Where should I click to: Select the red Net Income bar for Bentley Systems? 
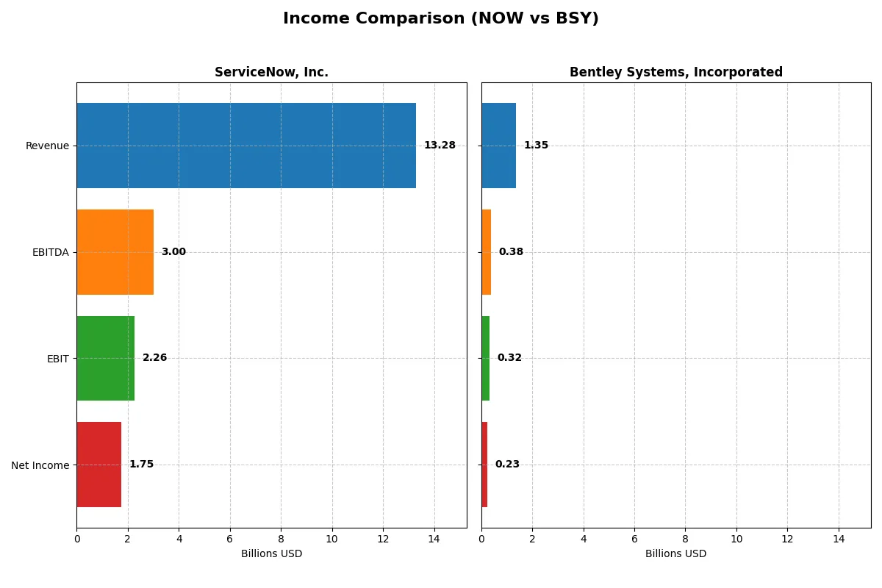coord(484,465)
